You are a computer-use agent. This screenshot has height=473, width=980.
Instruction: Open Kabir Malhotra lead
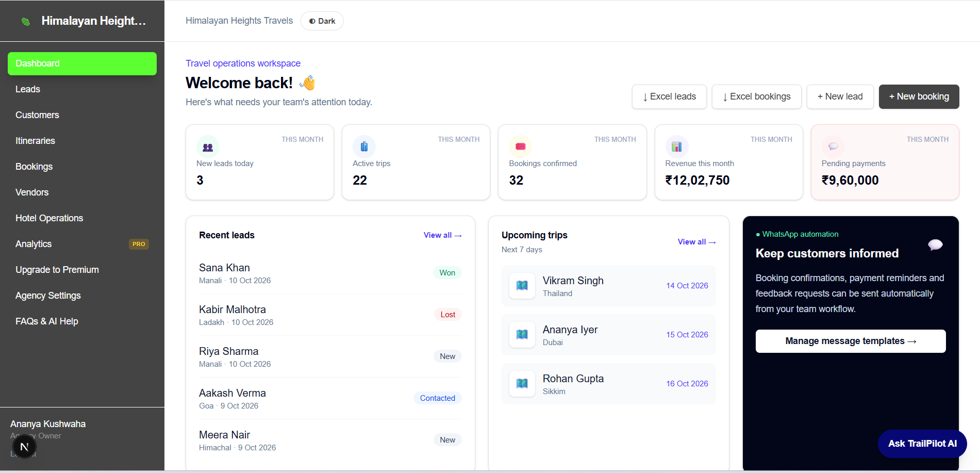click(x=330, y=315)
